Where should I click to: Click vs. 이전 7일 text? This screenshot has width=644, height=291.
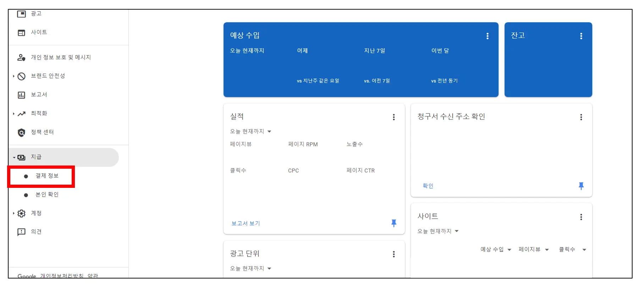pyautogui.click(x=377, y=81)
